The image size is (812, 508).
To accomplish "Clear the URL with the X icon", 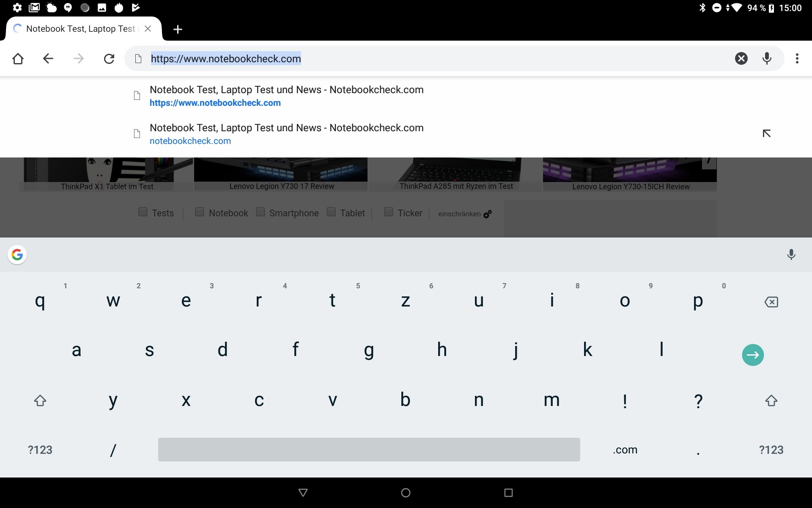I will 741,58.
